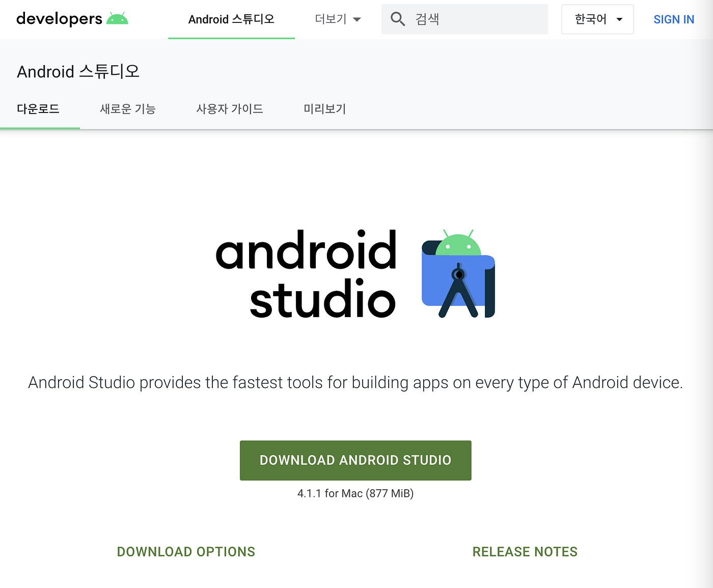The image size is (713, 588).
Task: Expand the 더보기 dropdown menu
Action: pyautogui.click(x=338, y=19)
